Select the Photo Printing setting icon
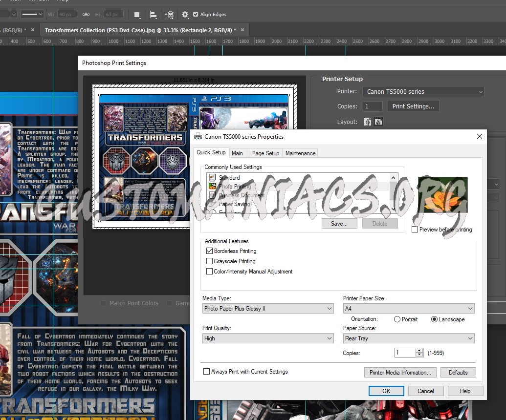This screenshot has height=420, width=506. pos(212,186)
